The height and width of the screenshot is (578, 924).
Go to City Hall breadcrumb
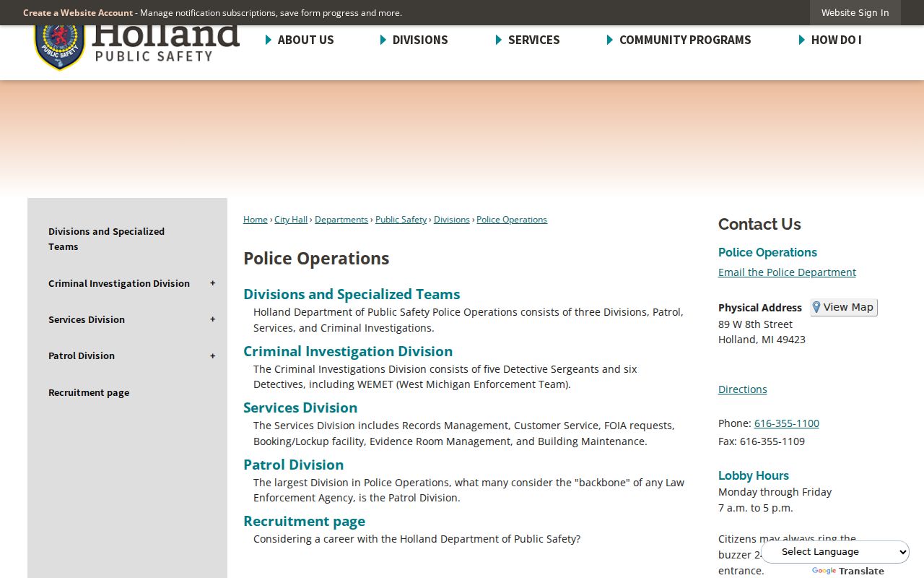[291, 219]
